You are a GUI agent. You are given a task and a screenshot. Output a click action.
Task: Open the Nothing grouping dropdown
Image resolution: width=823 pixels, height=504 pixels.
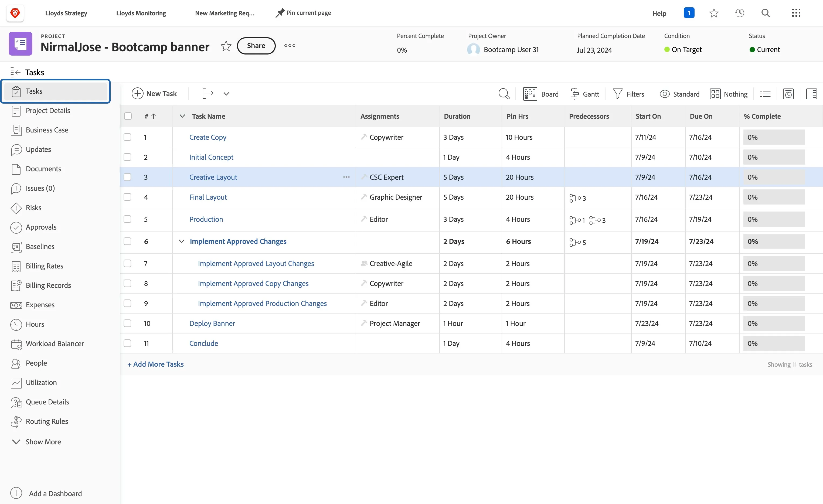point(729,94)
